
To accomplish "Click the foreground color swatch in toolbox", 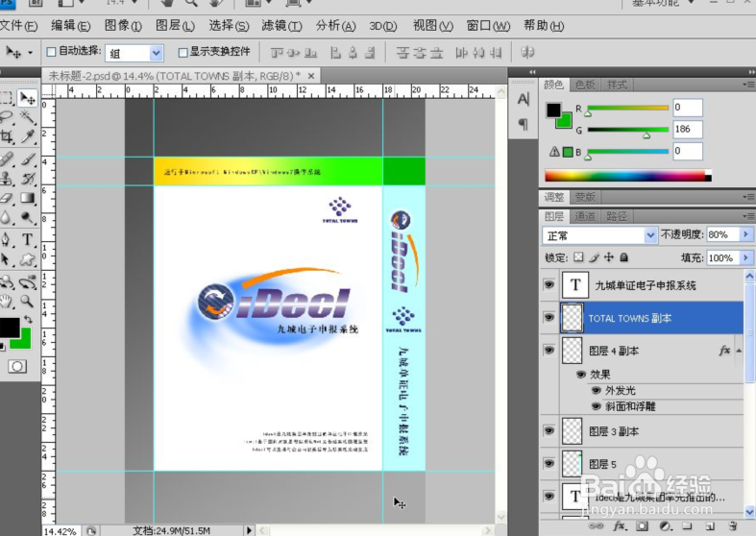I will point(9,328).
